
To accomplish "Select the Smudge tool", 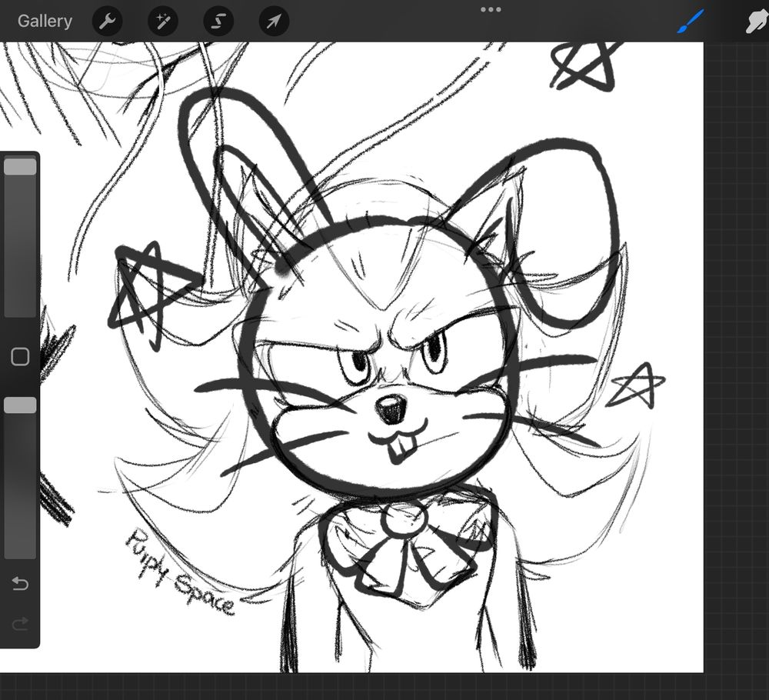I will point(757,21).
